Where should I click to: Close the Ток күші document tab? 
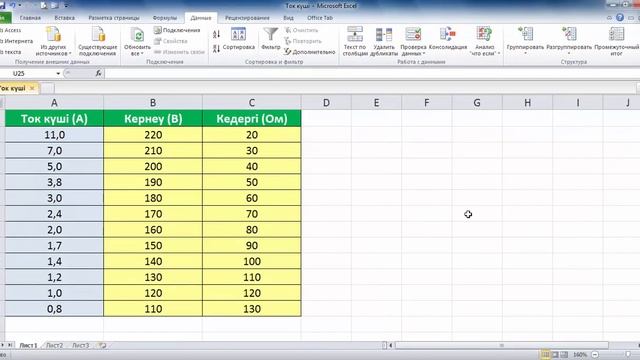[x=32, y=88]
